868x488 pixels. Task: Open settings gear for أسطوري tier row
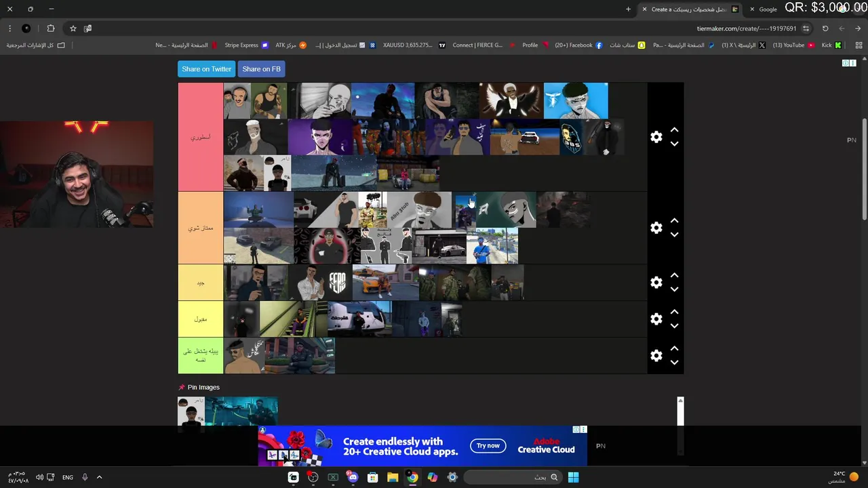[656, 137]
